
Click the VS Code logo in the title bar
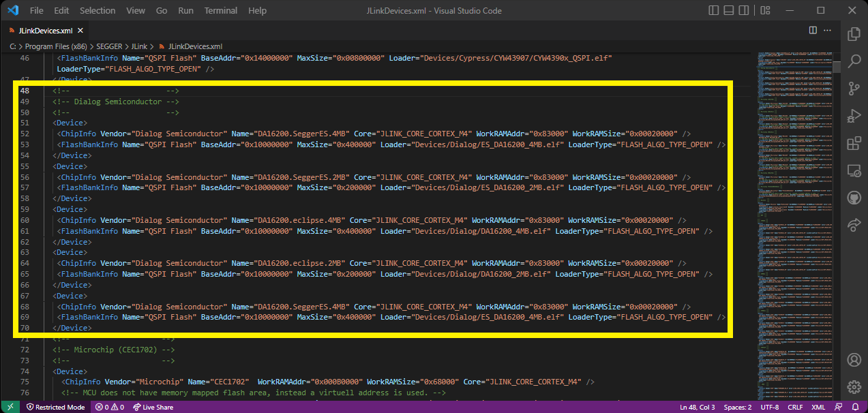click(13, 11)
